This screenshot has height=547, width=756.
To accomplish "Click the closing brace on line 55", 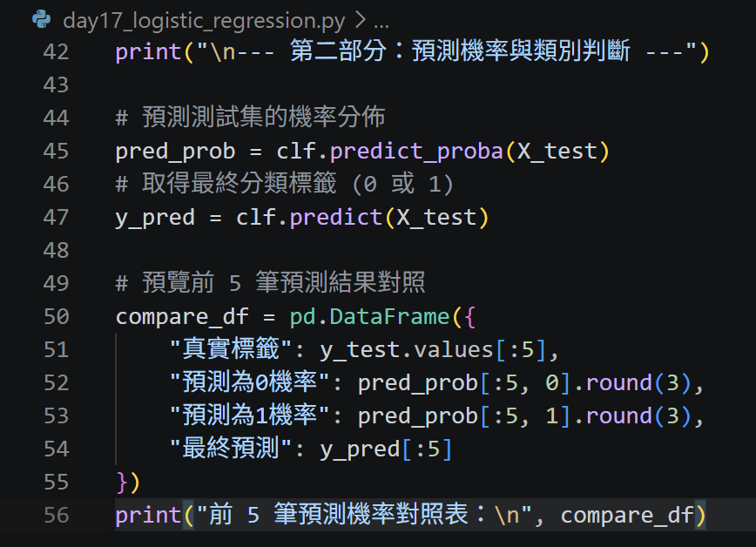I will (122, 482).
